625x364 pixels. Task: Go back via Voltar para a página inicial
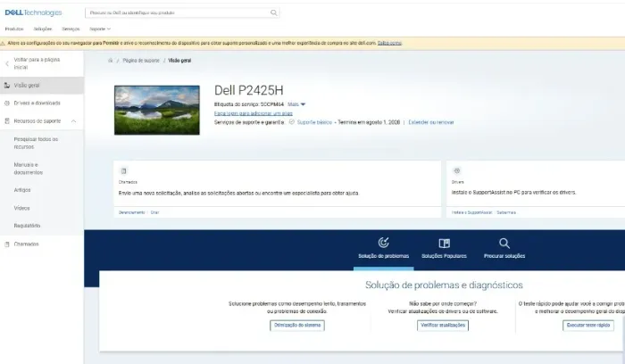[x=37, y=63]
